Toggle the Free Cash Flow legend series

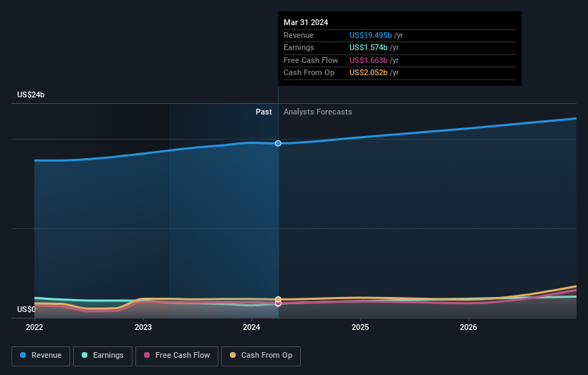[177, 356]
